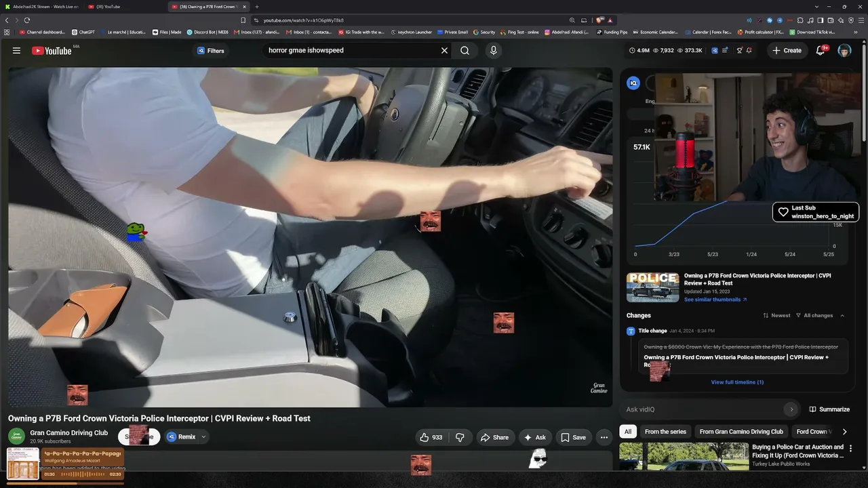Open Brave Rewards triangle icon
868x488 pixels.
(x=610, y=20)
